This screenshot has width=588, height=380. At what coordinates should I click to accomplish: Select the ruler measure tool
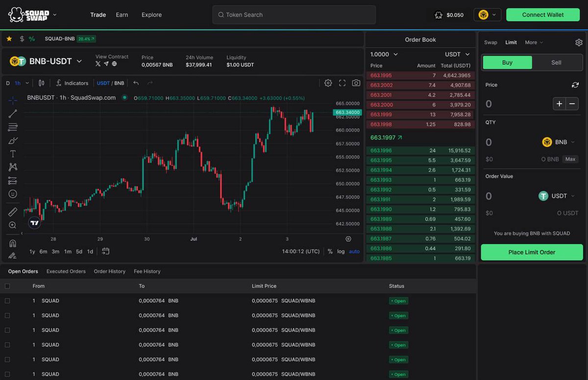click(x=13, y=212)
